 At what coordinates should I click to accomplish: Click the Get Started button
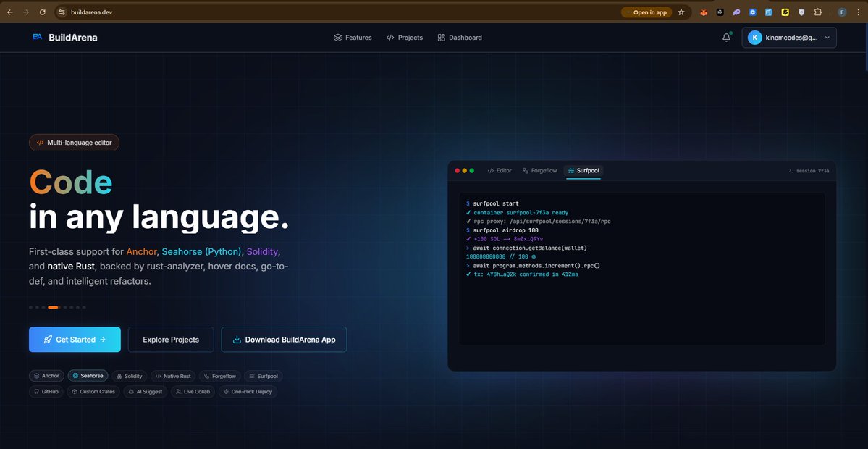click(x=75, y=340)
